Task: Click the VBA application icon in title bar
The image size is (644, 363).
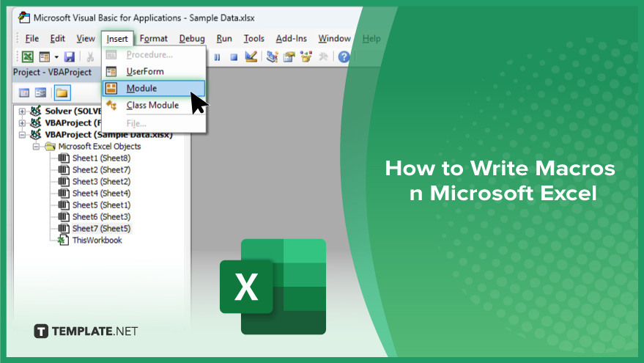Action: pyautogui.click(x=24, y=18)
